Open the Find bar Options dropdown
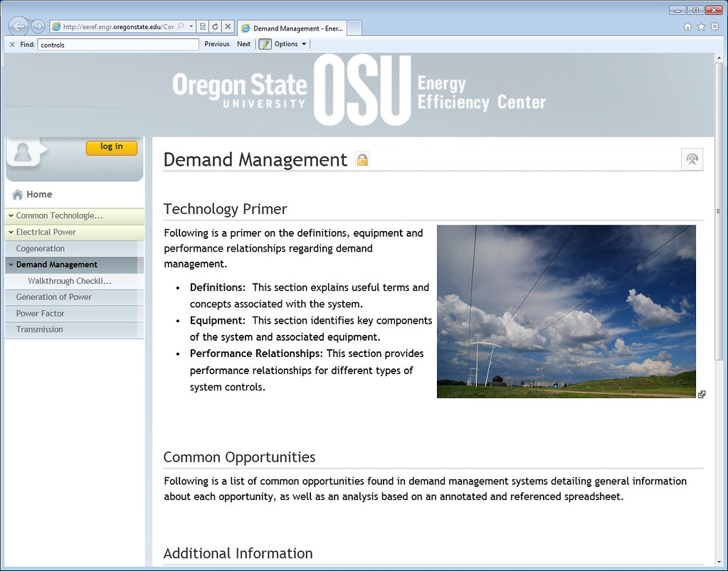 tap(290, 44)
